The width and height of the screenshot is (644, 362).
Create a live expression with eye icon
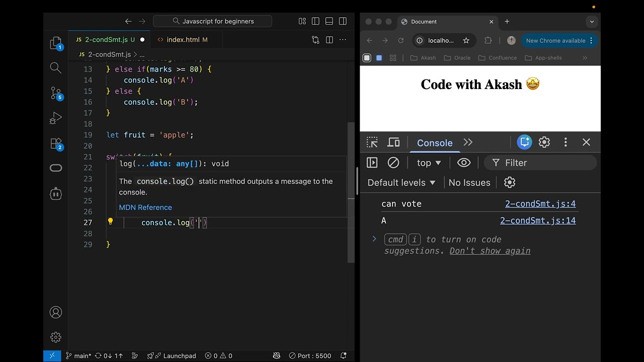pos(464,162)
